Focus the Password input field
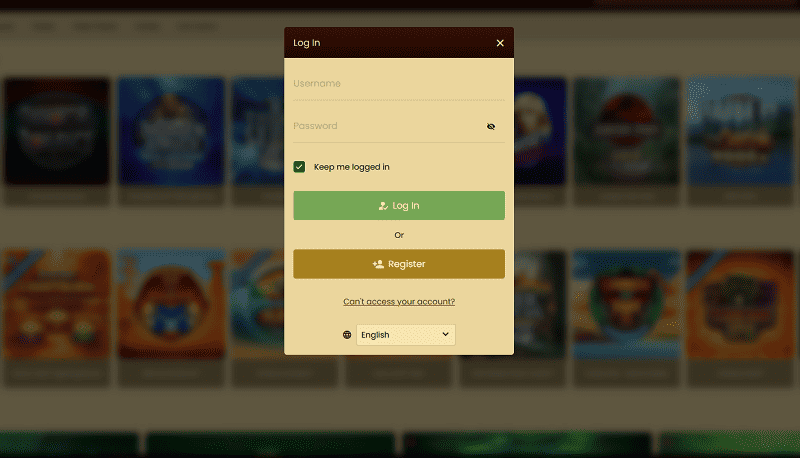This screenshot has width=800, height=458. (388, 126)
